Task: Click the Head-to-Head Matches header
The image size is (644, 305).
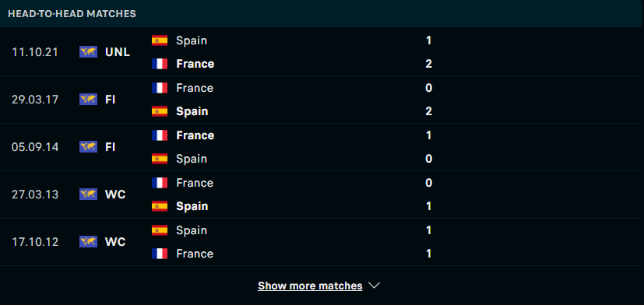Action: [72, 13]
